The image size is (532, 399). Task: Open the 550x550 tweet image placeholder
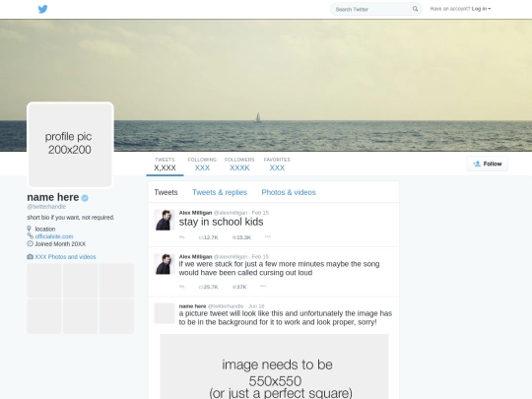[x=274, y=366]
